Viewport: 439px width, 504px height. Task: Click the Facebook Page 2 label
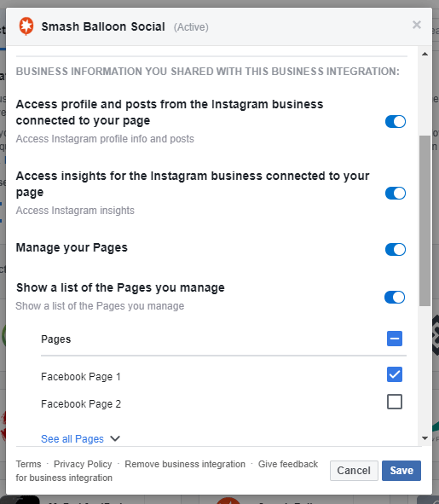[81, 403]
